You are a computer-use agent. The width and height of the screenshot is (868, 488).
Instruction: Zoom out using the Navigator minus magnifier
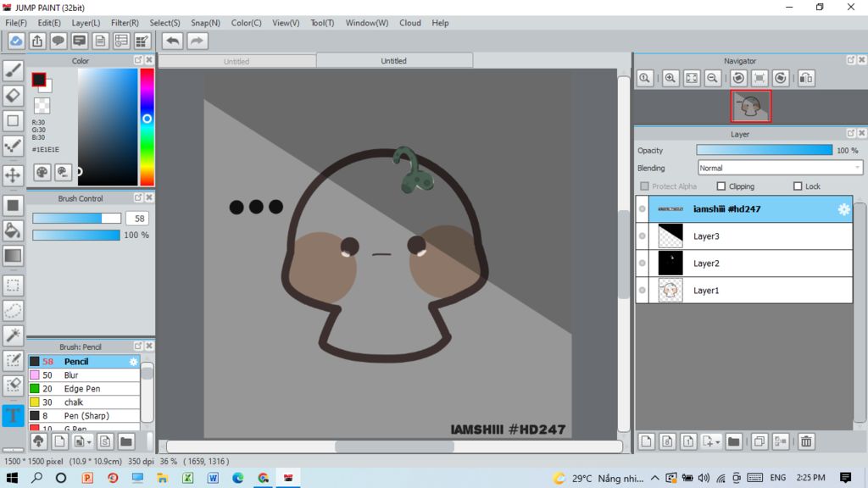712,78
